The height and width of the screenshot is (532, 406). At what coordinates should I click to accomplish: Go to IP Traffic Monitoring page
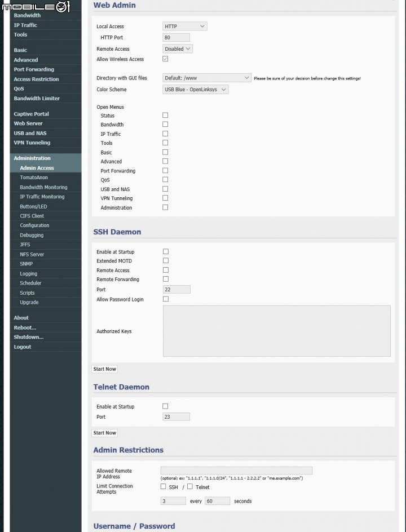[x=46, y=197]
